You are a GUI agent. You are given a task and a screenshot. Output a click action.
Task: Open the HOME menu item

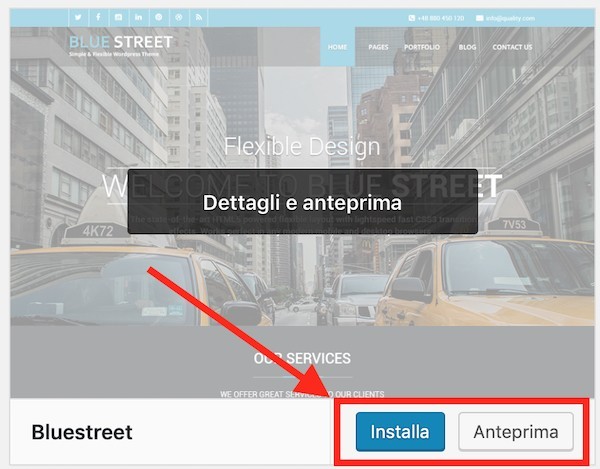(338, 47)
